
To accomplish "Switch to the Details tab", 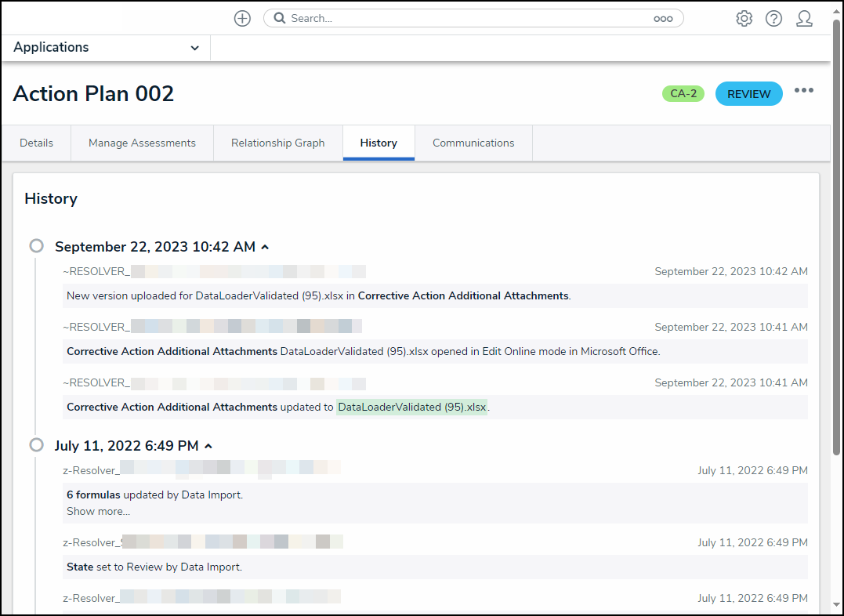I will [37, 143].
